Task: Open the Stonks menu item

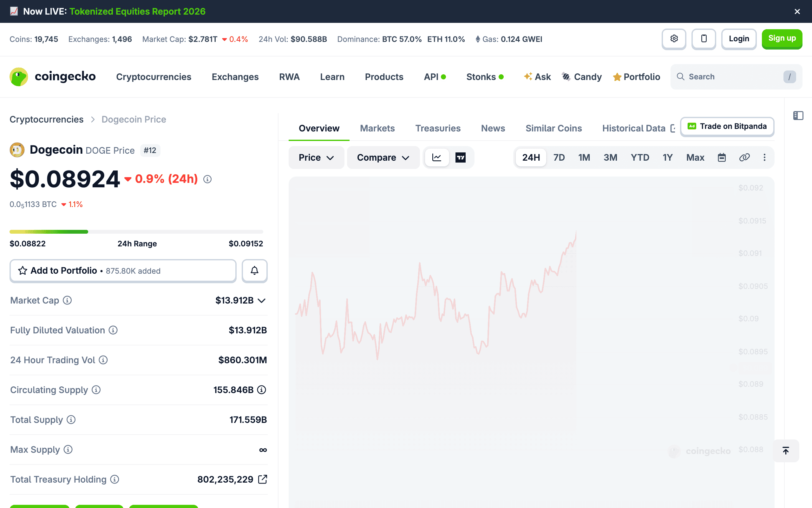Action: (x=485, y=77)
